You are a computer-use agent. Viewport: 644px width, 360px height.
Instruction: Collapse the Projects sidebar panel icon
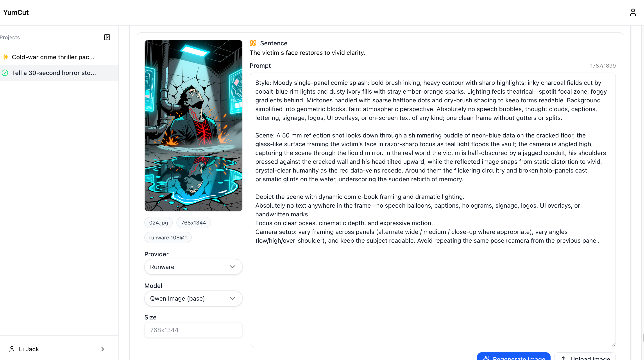(x=107, y=37)
